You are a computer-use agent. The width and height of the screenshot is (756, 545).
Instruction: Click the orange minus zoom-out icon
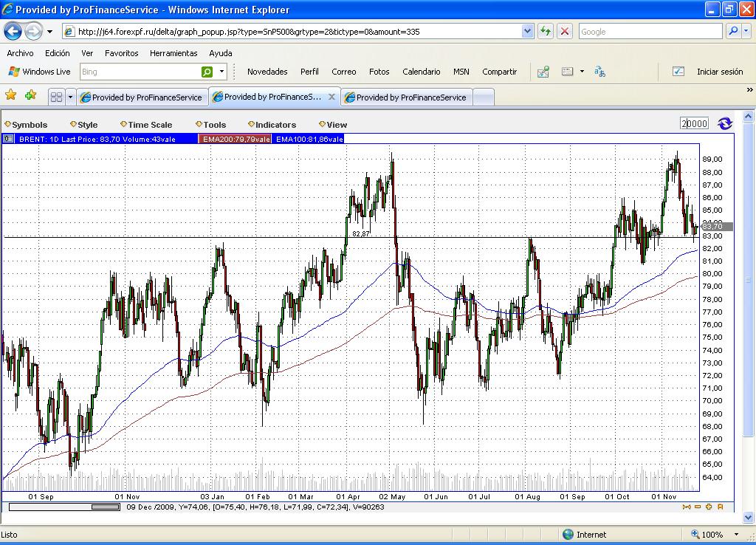click(698, 507)
